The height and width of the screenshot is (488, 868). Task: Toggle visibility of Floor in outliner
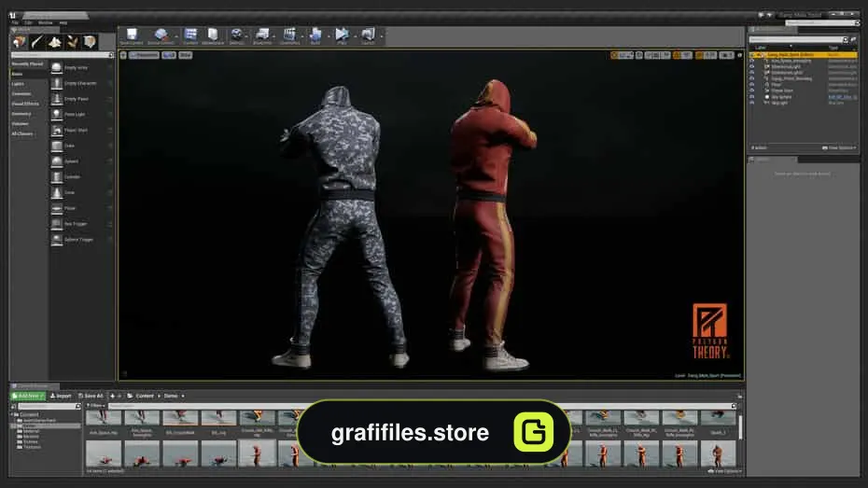pos(751,85)
